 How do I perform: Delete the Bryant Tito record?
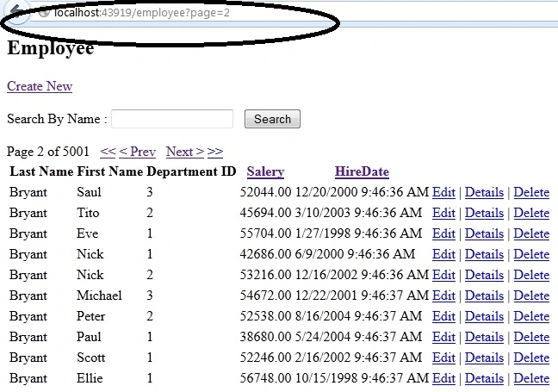click(x=531, y=213)
